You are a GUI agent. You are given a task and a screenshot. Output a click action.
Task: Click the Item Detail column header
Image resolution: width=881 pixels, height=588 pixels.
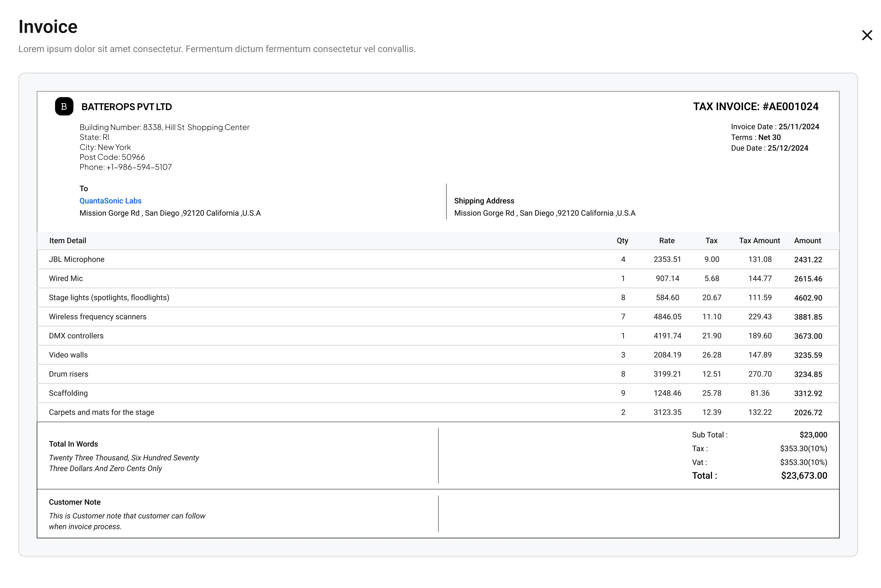tap(68, 240)
